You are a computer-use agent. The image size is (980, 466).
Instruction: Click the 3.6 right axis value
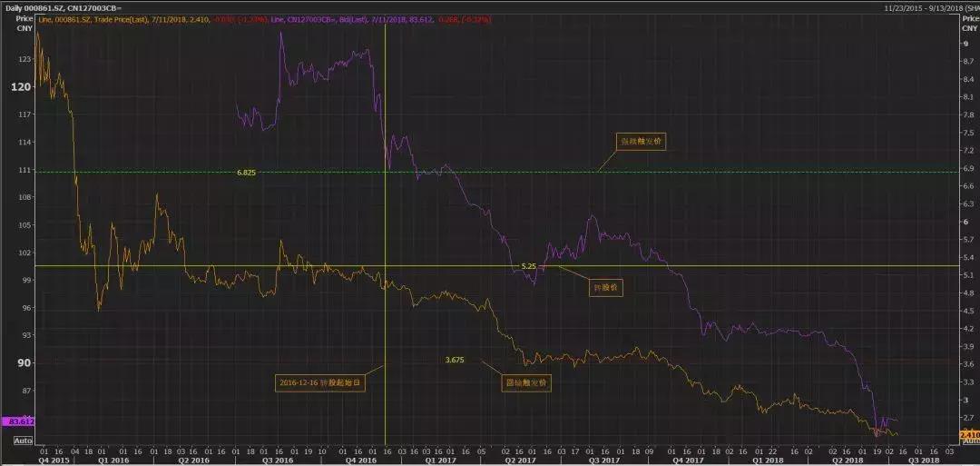967,364
